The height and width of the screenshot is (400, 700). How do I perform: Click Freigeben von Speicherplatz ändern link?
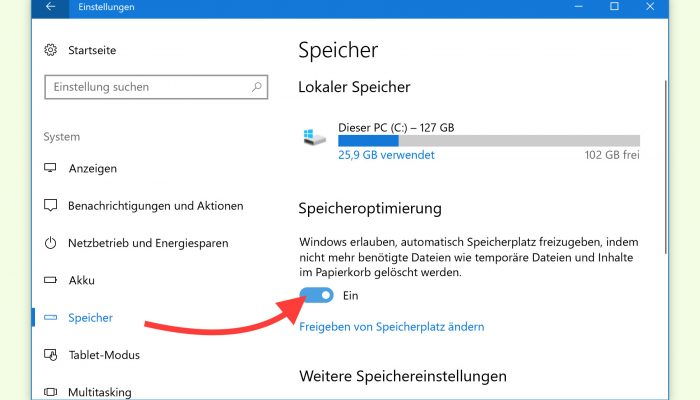(392, 327)
